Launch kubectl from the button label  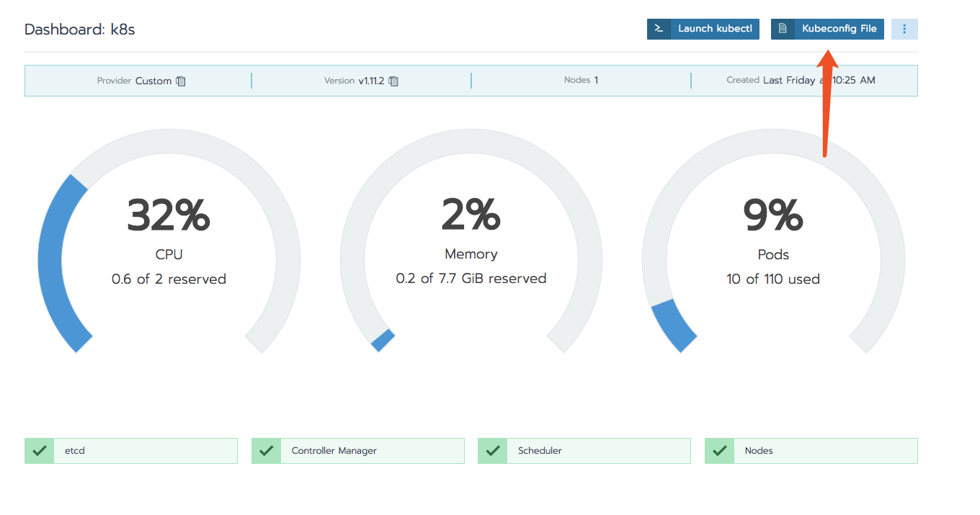(x=715, y=29)
